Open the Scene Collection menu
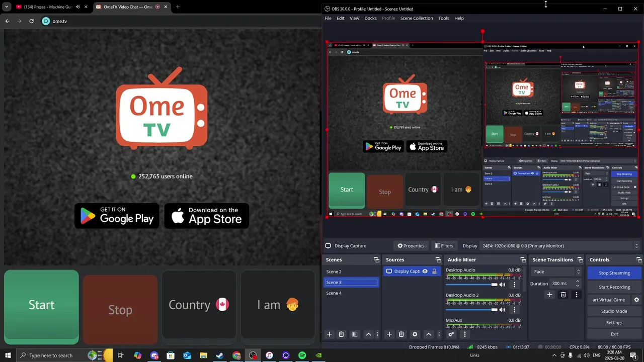This screenshot has height=362, width=644. pyautogui.click(x=417, y=18)
